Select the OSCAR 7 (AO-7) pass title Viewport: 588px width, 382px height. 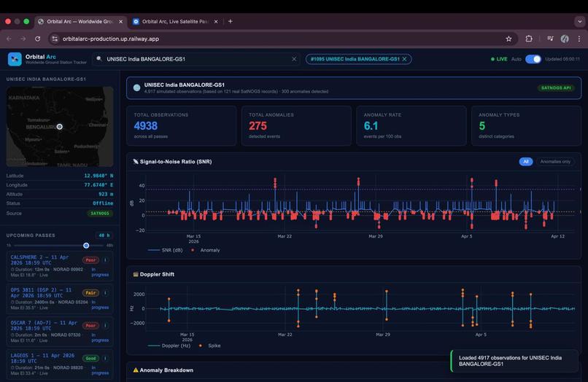pos(44,325)
